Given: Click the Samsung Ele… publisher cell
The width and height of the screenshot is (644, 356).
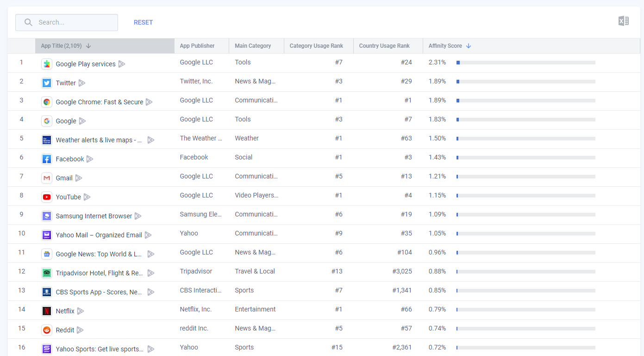Looking at the screenshot, I should pyautogui.click(x=201, y=214).
